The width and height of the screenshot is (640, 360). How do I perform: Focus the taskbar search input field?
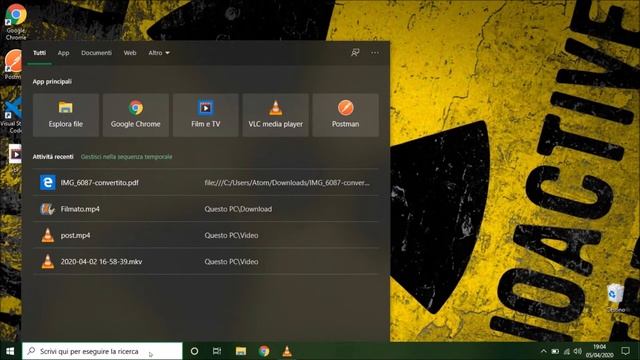click(x=102, y=351)
